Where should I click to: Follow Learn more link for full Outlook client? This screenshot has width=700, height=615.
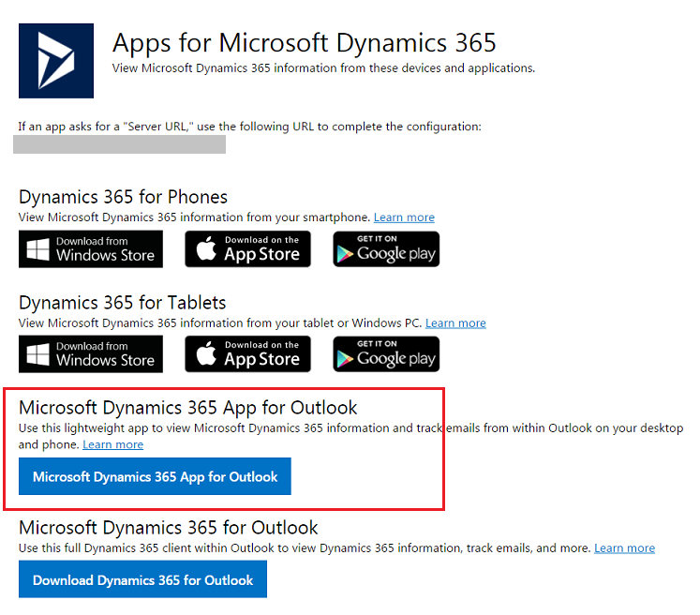tap(624, 548)
